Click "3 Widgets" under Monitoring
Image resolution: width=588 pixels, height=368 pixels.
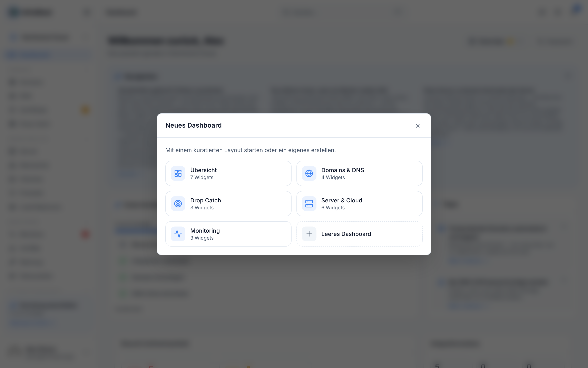click(x=202, y=238)
